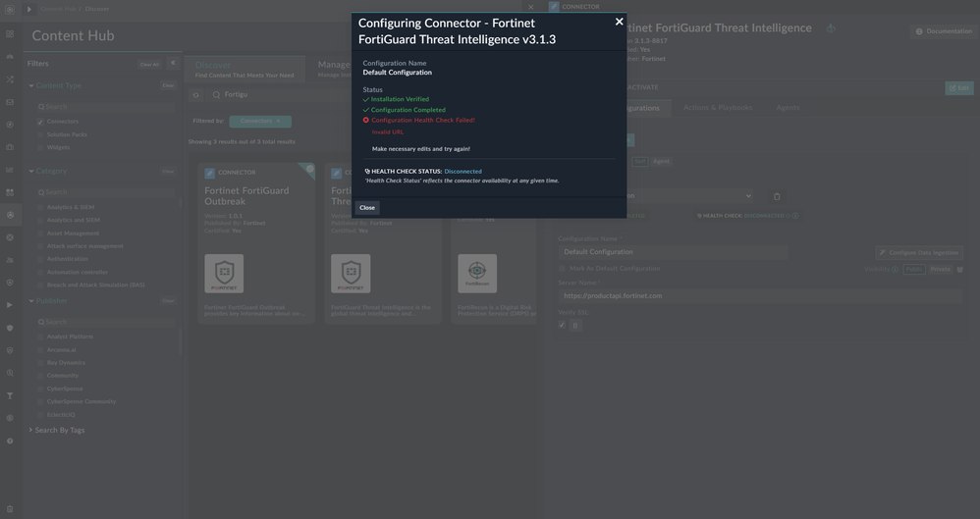Viewport: 980px width, 519px height.
Task: Open the shuffle arrows icon in the sidebar
Action: 10,79
